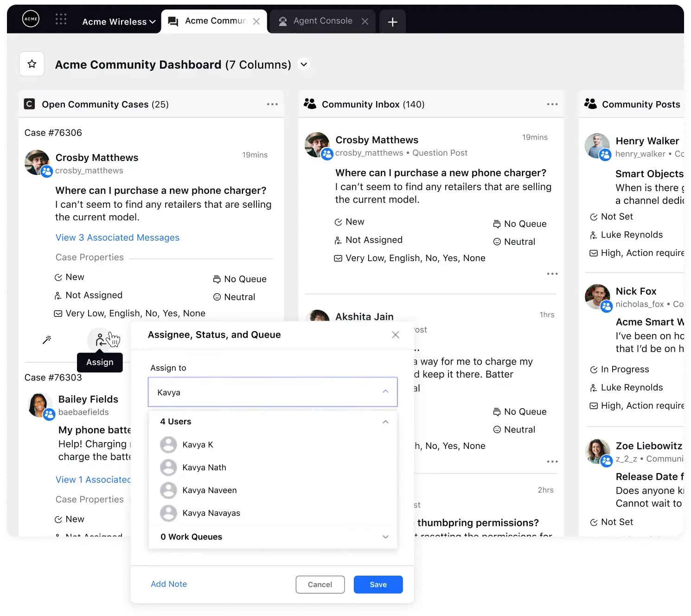Click the Save button
This screenshot has width=691, height=616.
[378, 584]
